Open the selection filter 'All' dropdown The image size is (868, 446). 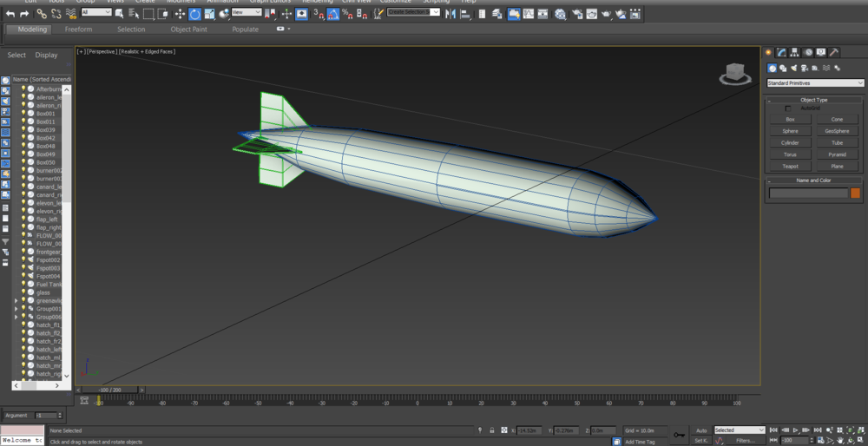[x=96, y=11]
